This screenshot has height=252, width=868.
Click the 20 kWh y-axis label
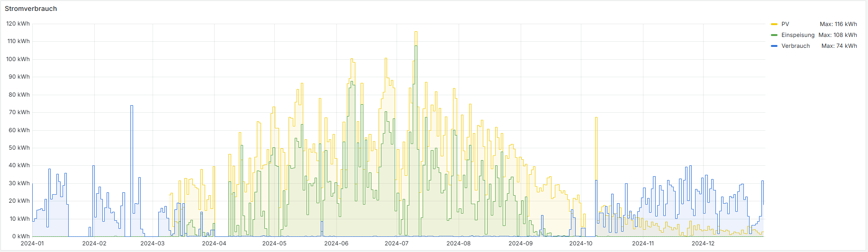pyautogui.click(x=19, y=201)
